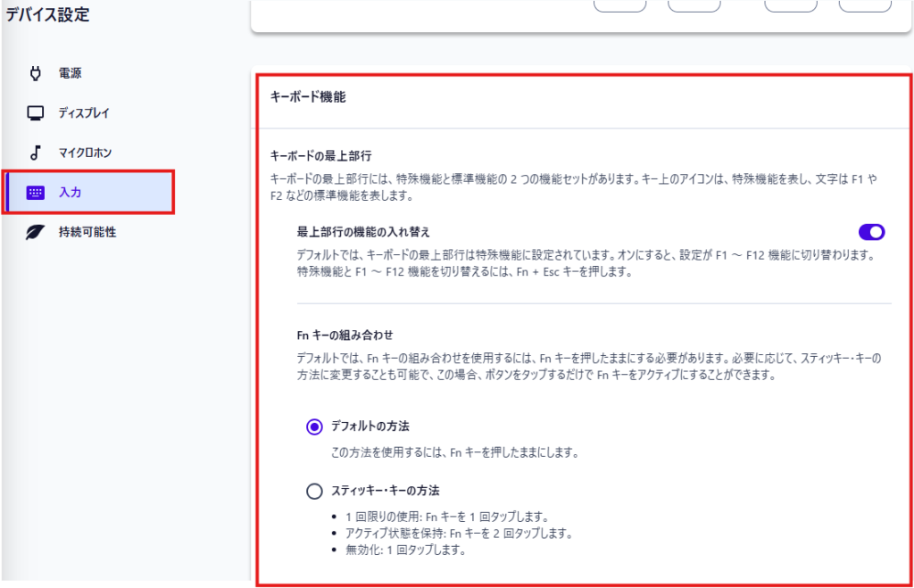914x588 pixels.
Task: Select the デフォルトの方法 radio button
Action: (x=314, y=427)
